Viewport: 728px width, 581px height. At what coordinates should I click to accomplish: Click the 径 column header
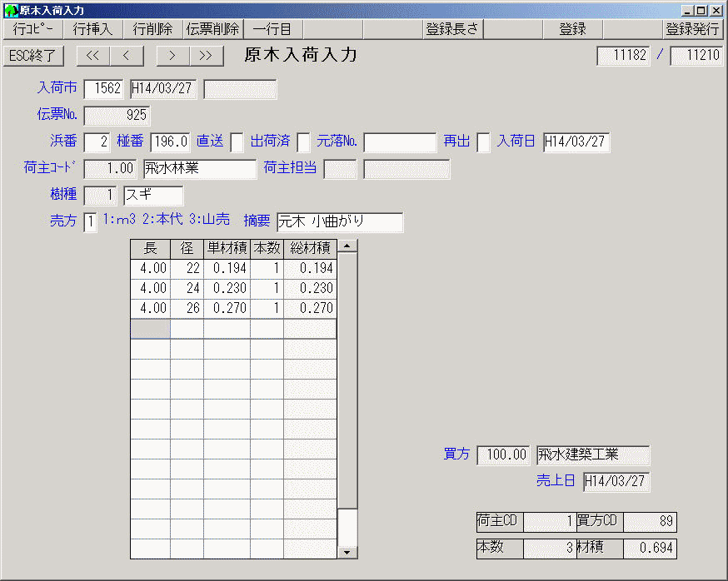click(187, 249)
